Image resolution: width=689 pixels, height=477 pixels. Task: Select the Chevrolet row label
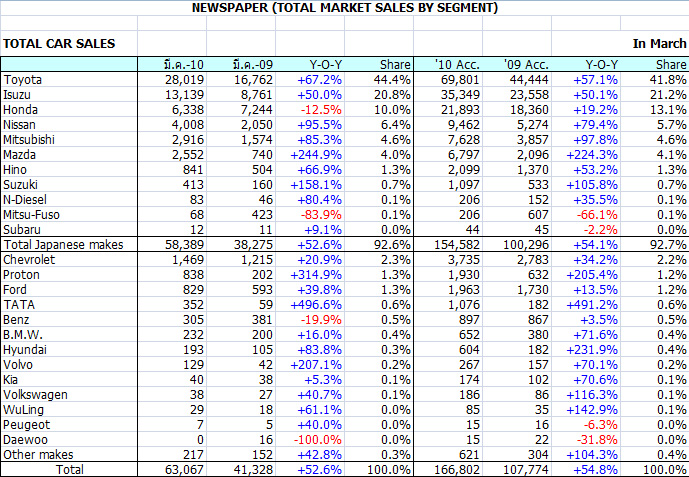[32, 259]
